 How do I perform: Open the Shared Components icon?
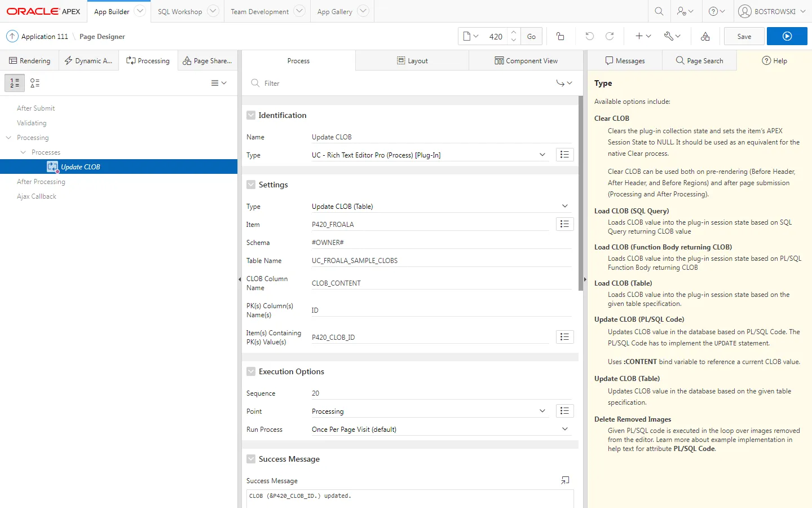click(x=705, y=36)
